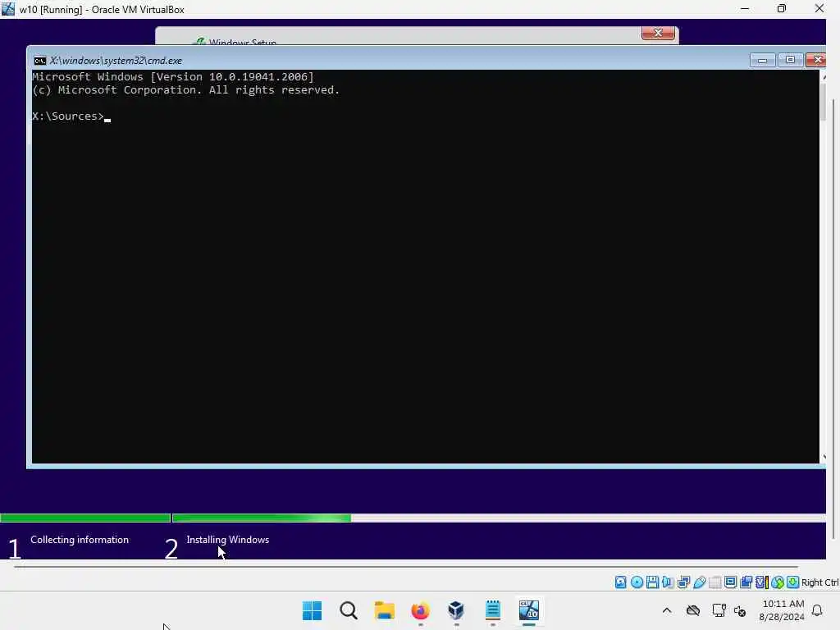Expand hidden system tray icons chevron
The image size is (840, 630).
[667, 610]
